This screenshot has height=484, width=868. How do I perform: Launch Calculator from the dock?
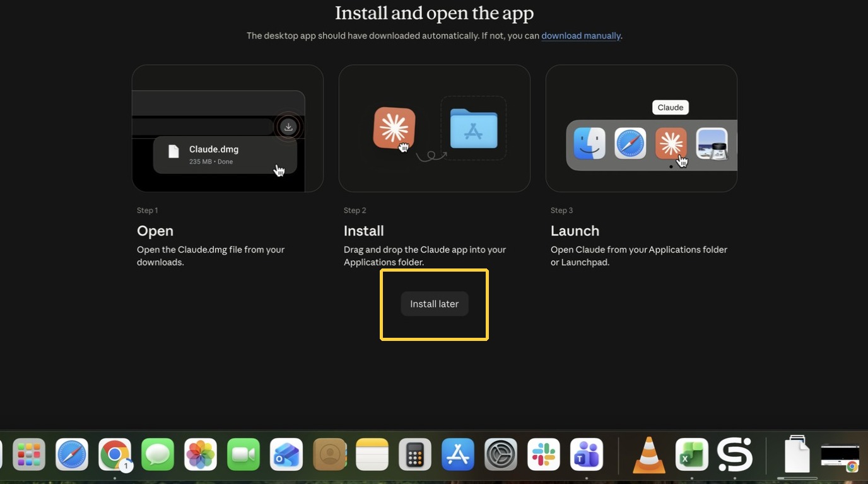pos(415,454)
